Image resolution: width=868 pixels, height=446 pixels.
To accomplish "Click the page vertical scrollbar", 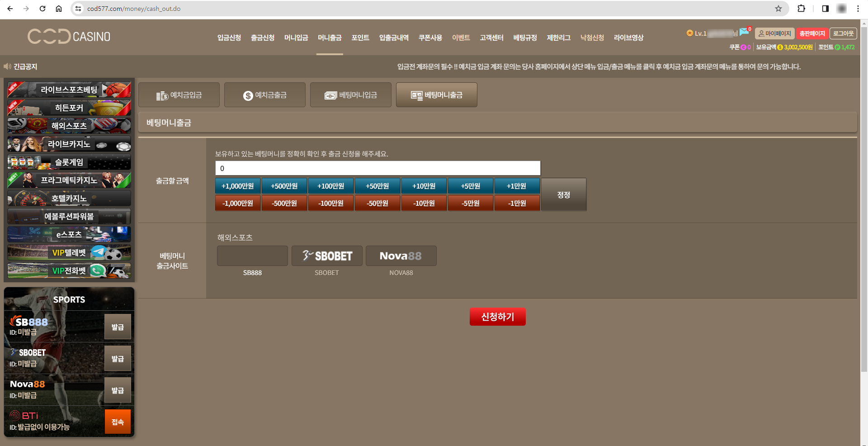I will click(864, 199).
